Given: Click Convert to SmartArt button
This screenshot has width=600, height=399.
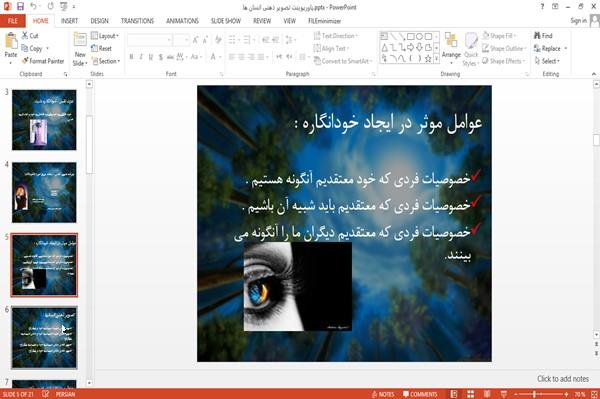Looking at the screenshot, I should (x=342, y=61).
